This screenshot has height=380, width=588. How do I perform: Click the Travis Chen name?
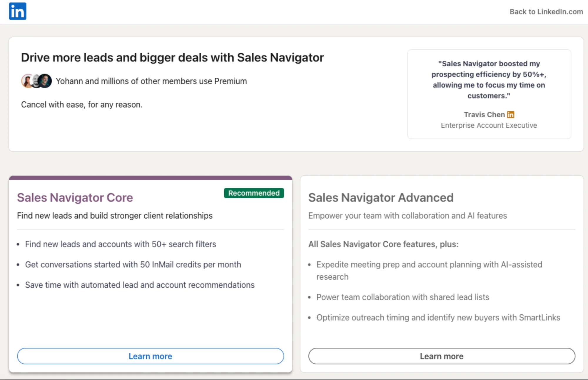(484, 115)
